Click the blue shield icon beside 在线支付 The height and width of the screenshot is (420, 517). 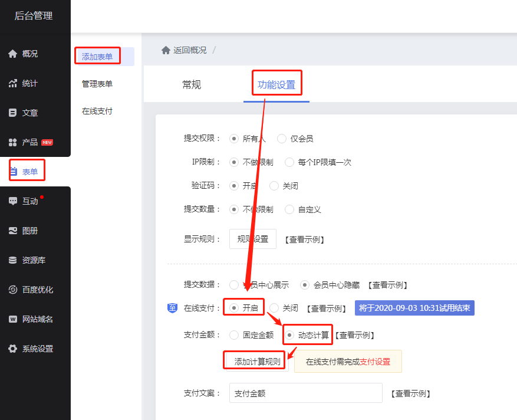point(173,308)
